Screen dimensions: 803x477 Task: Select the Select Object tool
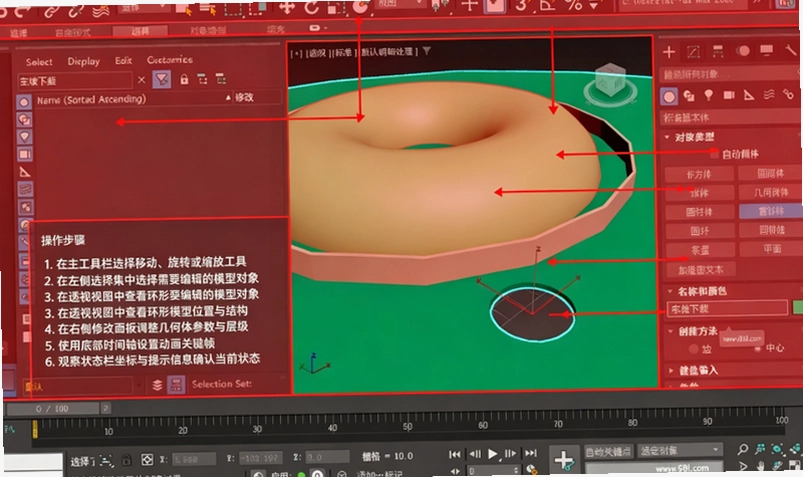point(183,8)
